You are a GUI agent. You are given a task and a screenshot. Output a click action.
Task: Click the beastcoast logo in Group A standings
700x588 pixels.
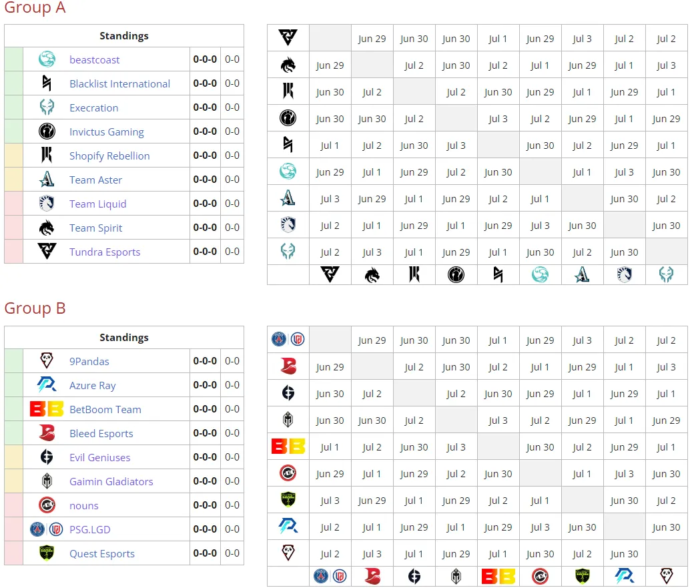[x=47, y=59]
